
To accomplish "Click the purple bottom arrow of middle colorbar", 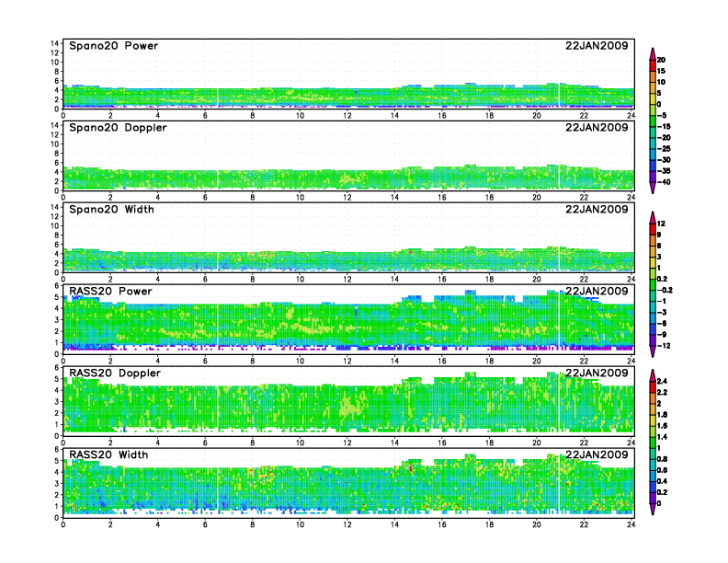I will 653,351.
